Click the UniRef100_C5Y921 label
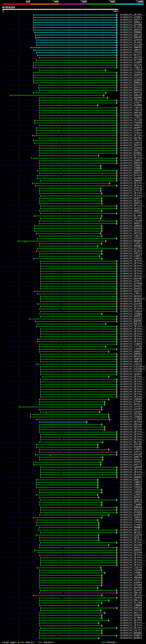The width and height of the screenshot is (146, 644). [x=131, y=53]
